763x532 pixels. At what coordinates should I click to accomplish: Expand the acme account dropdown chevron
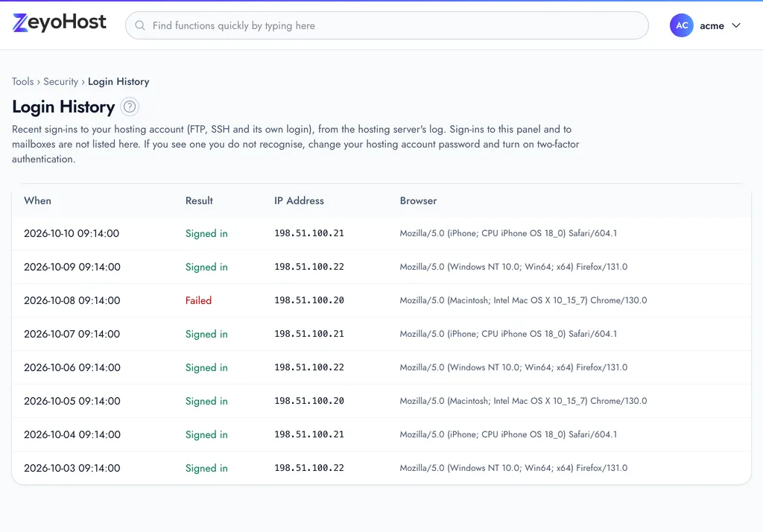pos(736,25)
